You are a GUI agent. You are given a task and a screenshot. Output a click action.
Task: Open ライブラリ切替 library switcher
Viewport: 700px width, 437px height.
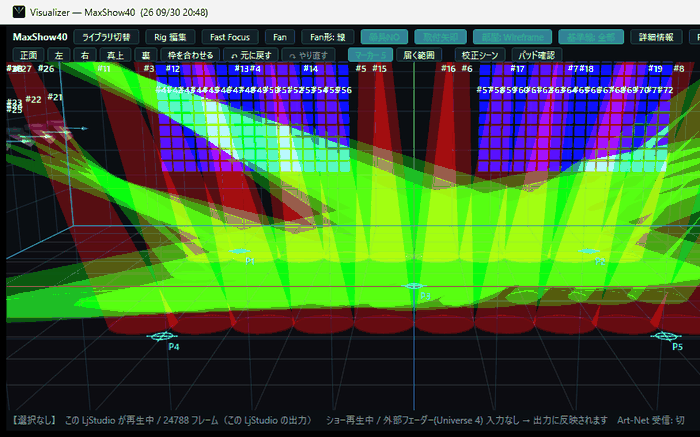106,37
